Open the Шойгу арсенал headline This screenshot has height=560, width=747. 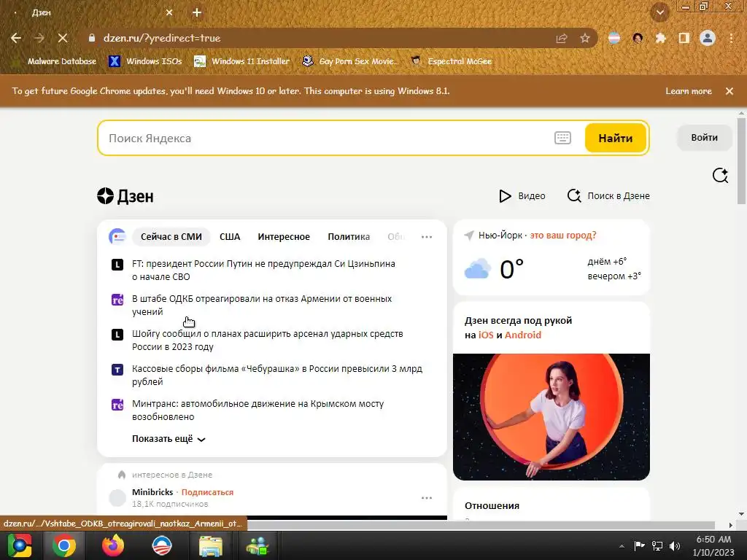267,340
